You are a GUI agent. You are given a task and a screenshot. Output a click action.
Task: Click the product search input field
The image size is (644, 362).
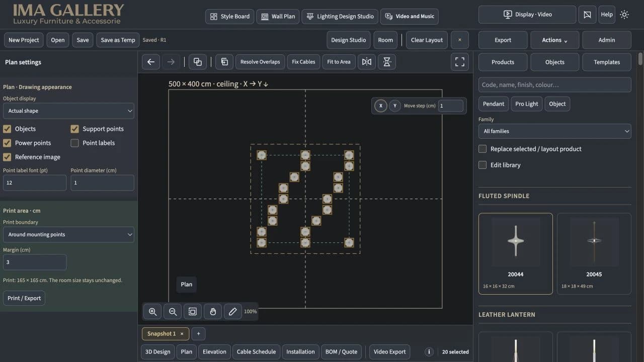[x=554, y=84]
